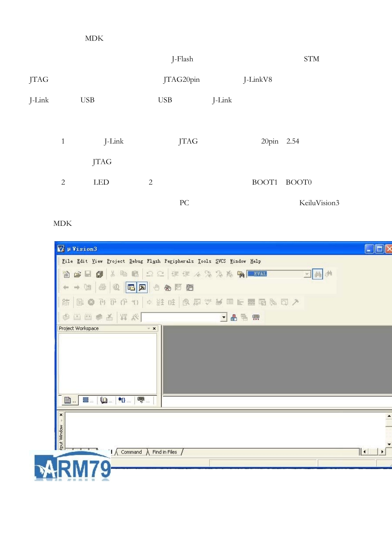Screen dimensions: 392x555
Task: Switch to the Functions tab in Project Workspace
Action: click(124, 400)
